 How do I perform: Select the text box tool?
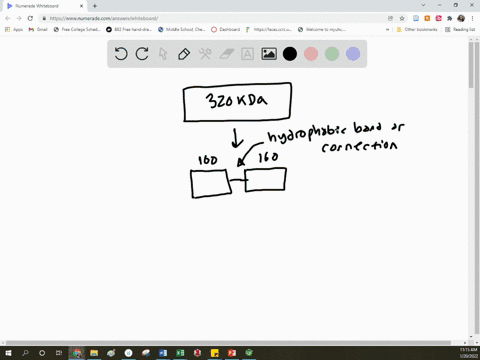[247, 54]
